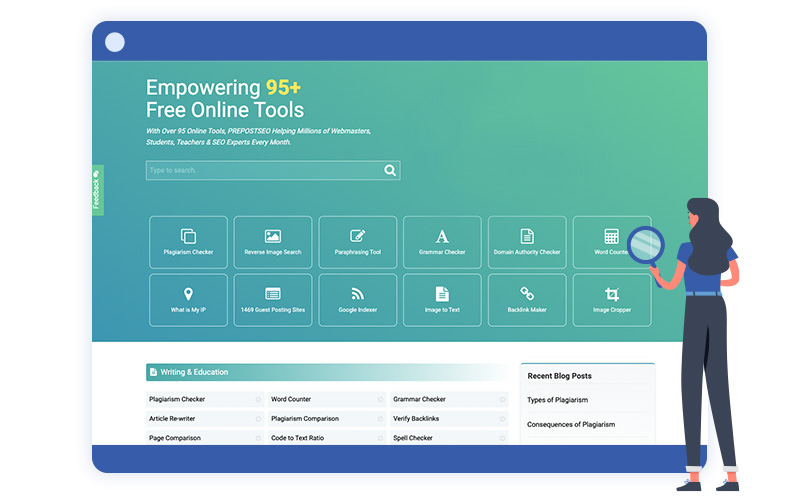This screenshot has width=800, height=500.
Task: Click the white circle in the top bar
Action: 115,42
